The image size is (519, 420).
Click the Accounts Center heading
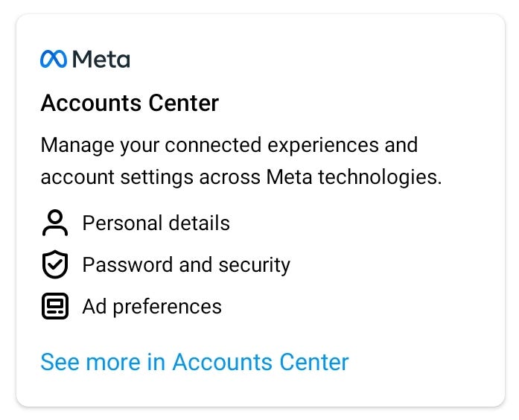[x=130, y=103]
